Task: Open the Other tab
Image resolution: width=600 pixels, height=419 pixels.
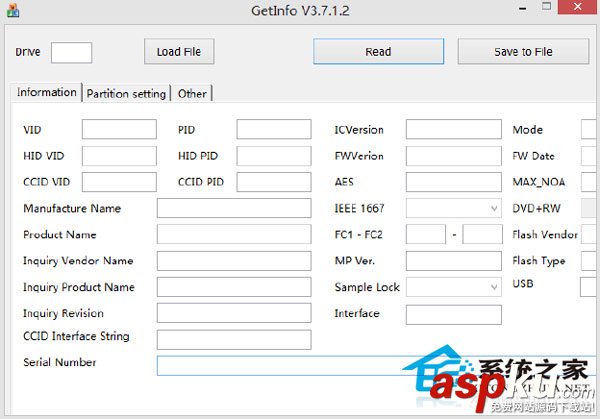Action: tap(192, 94)
